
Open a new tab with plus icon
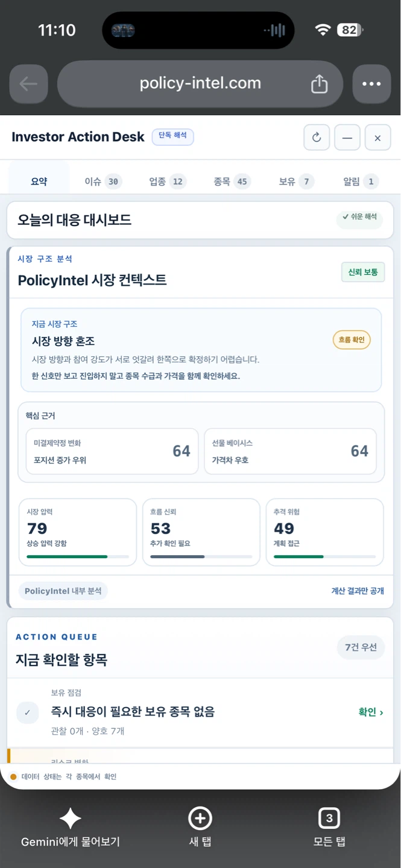point(200,819)
